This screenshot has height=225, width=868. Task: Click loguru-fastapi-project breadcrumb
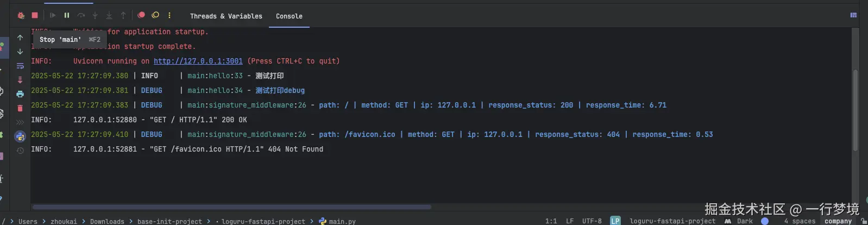click(x=263, y=221)
